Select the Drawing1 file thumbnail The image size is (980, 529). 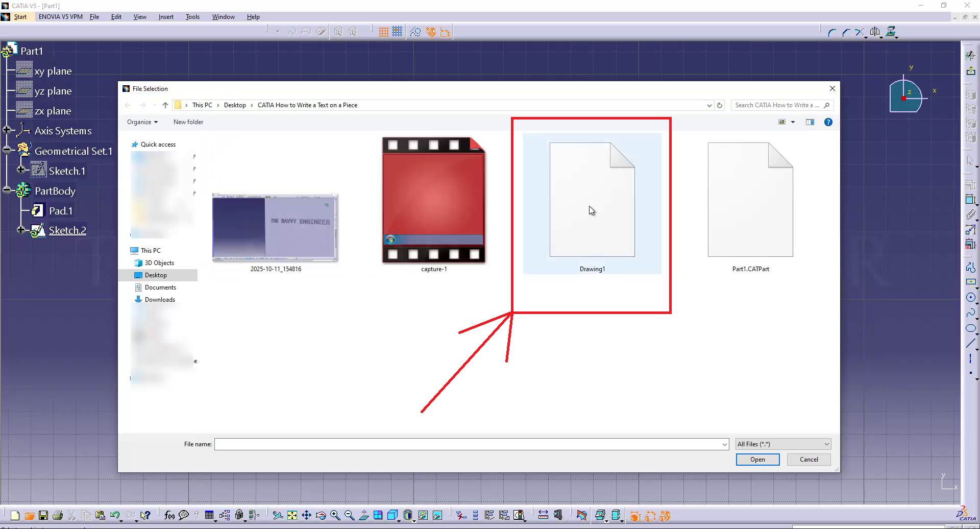point(592,204)
